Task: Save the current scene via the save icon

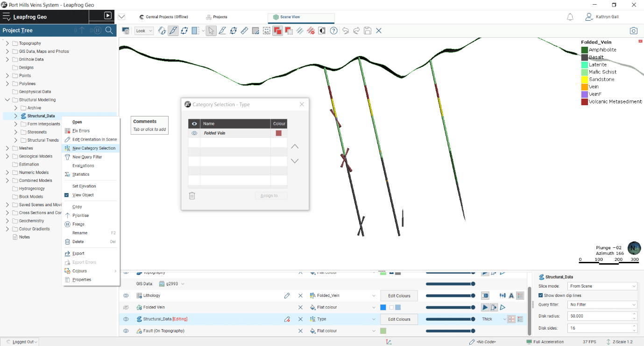Action: [367, 30]
